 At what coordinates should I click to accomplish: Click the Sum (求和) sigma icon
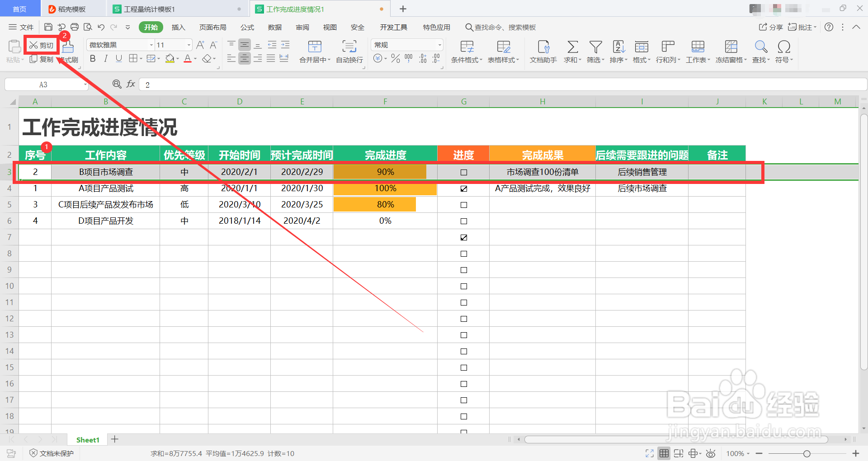coord(572,47)
